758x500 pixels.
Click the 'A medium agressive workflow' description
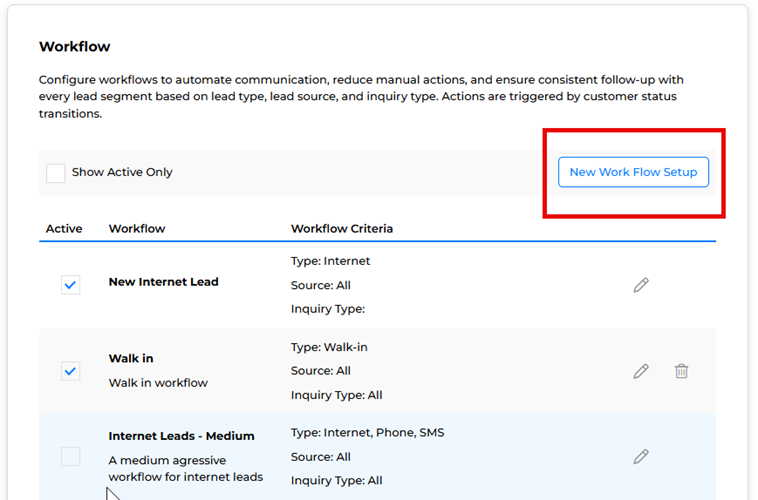click(x=186, y=468)
